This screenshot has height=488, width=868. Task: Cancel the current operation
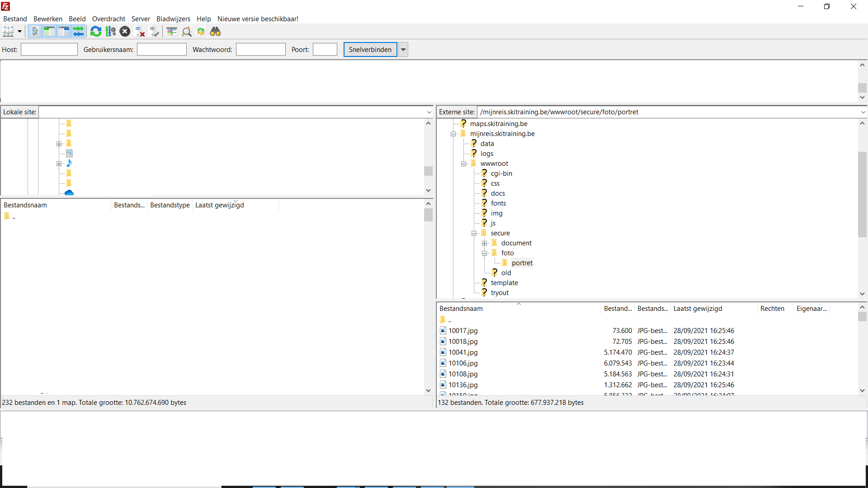point(125,32)
